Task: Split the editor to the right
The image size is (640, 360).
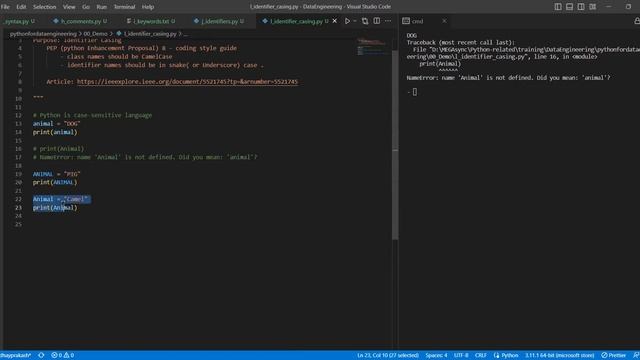Action: click(377, 21)
